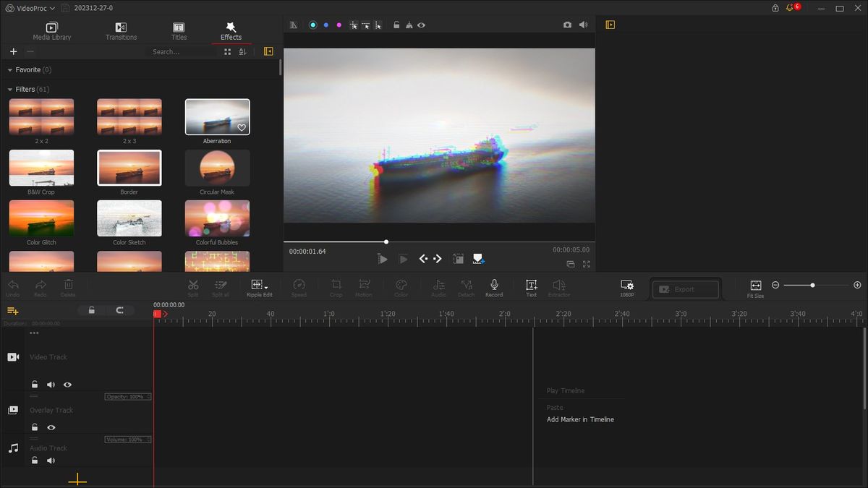Click the timeline zoom slider handle

[812, 285]
